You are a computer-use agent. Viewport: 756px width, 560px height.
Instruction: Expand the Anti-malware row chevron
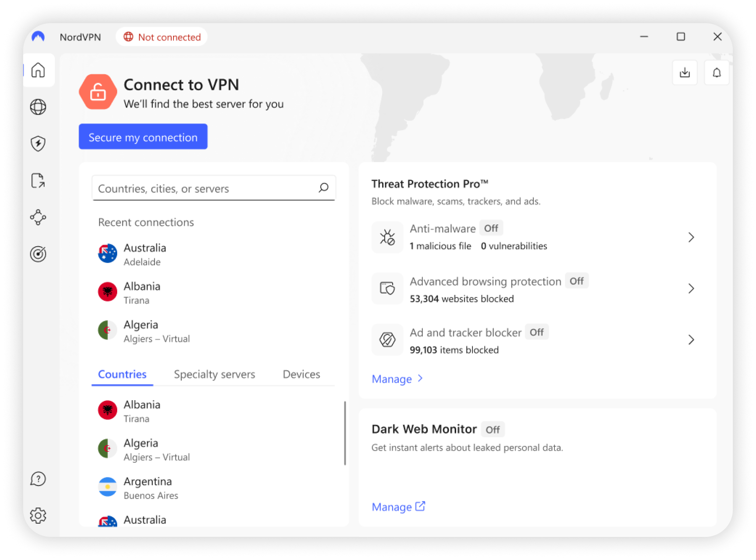click(691, 237)
